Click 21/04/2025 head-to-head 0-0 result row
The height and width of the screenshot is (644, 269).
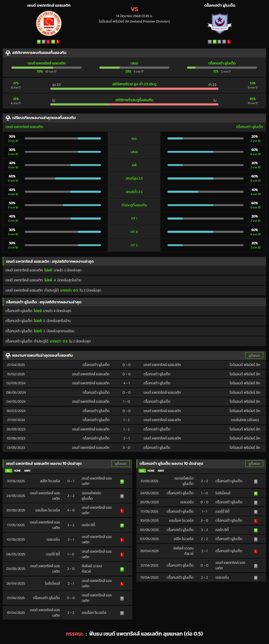pyautogui.click(x=134, y=365)
